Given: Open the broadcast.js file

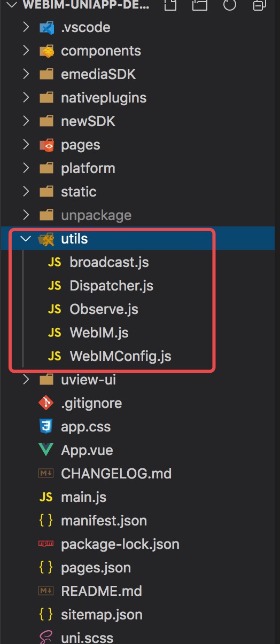Looking at the screenshot, I should click(109, 262).
